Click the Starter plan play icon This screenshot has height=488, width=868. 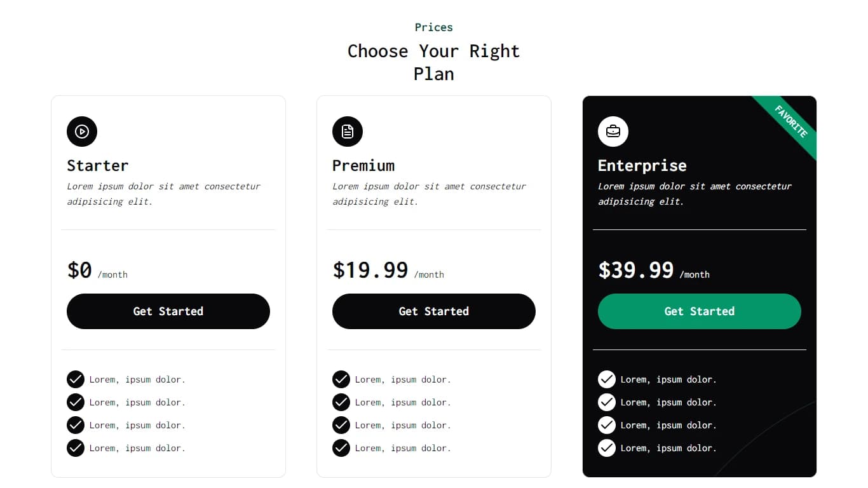point(82,132)
